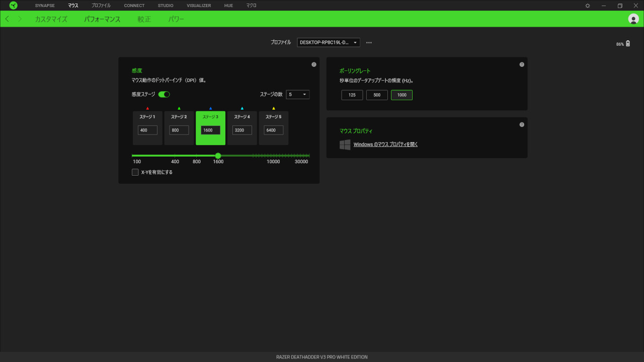Switch to パフォーマンス tab
Viewport: 644px width, 362px height.
tap(102, 19)
